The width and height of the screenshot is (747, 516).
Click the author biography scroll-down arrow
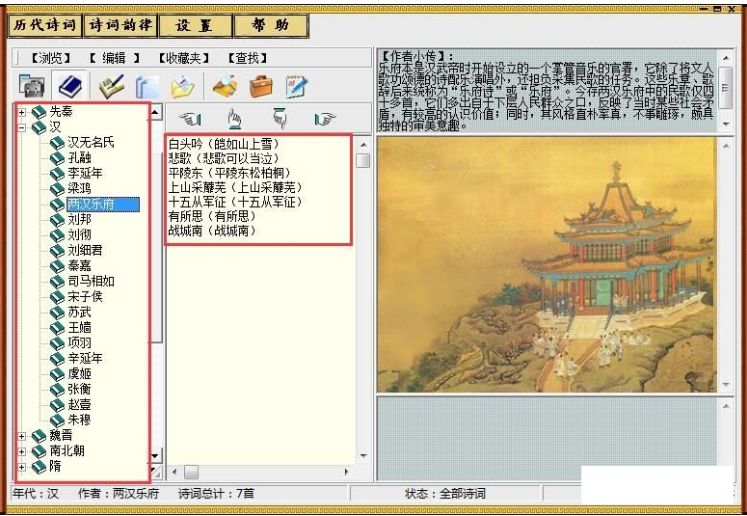coord(726,124)
